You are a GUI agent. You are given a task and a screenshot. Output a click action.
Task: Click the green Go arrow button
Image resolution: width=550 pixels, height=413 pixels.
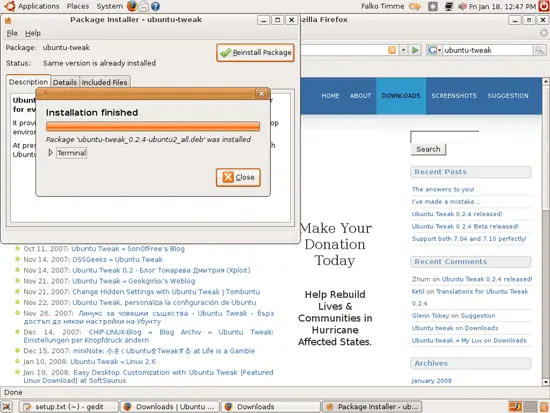(x=415, y=50)
